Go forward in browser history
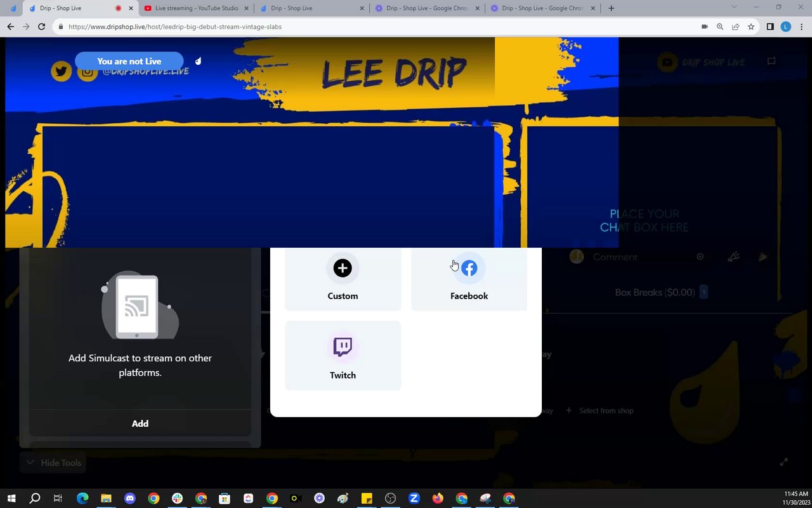 pyautogui.click(x=26, y=27)
